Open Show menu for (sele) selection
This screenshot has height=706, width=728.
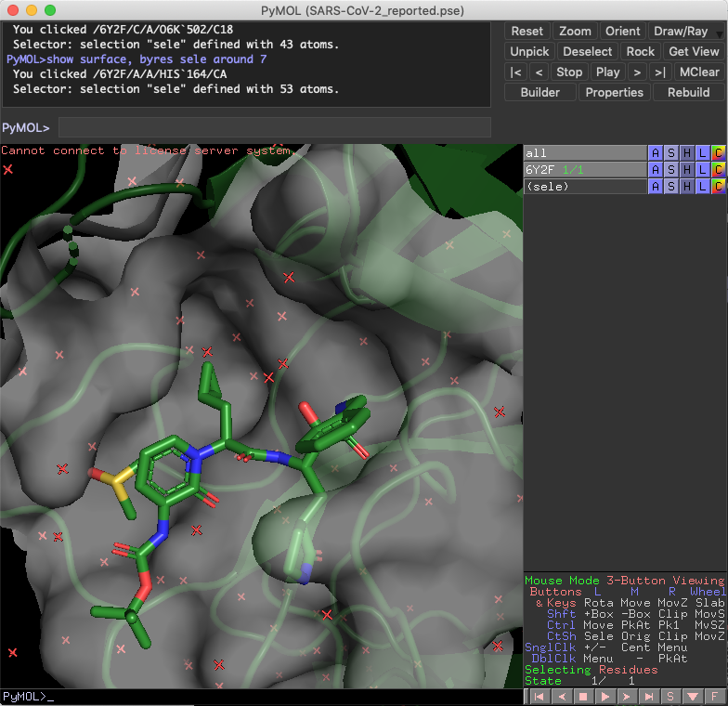coord(670,186)
